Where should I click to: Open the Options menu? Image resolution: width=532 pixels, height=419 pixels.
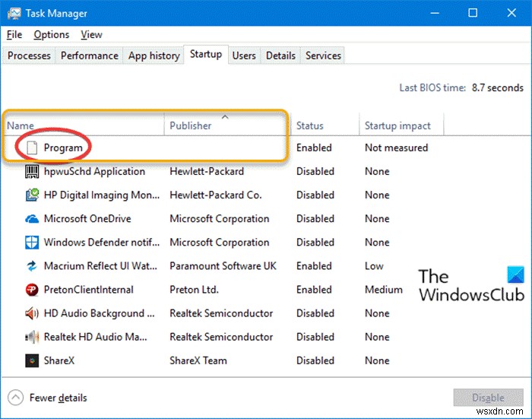pyautogui.click(x=51, y=35)
